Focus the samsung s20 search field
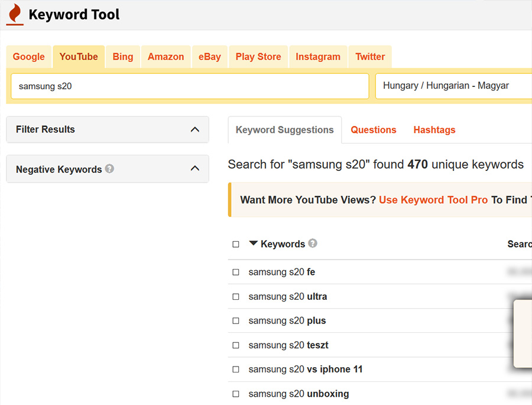The image size is (532, 405). coord(190,86)
